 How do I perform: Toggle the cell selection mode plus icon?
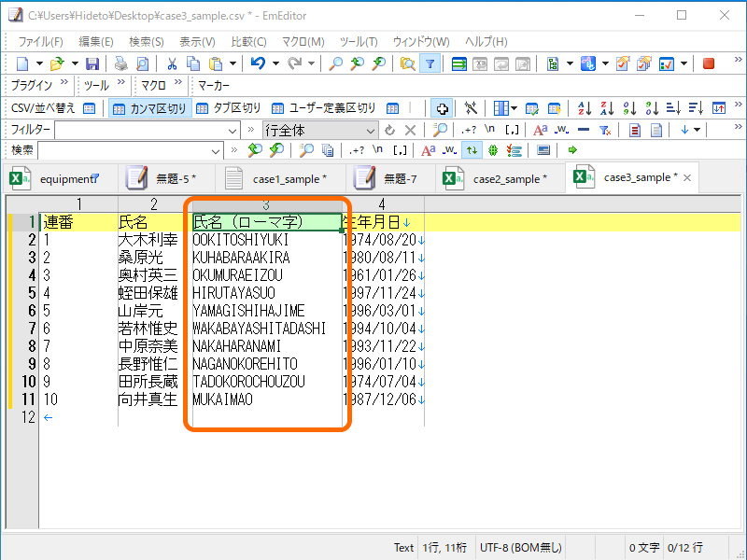[442, 108]
